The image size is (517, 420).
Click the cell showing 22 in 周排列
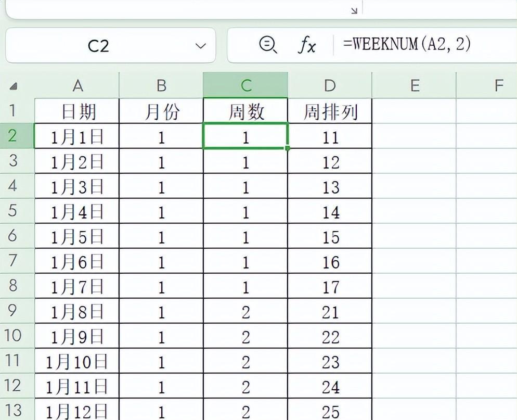tap(330, 336)
